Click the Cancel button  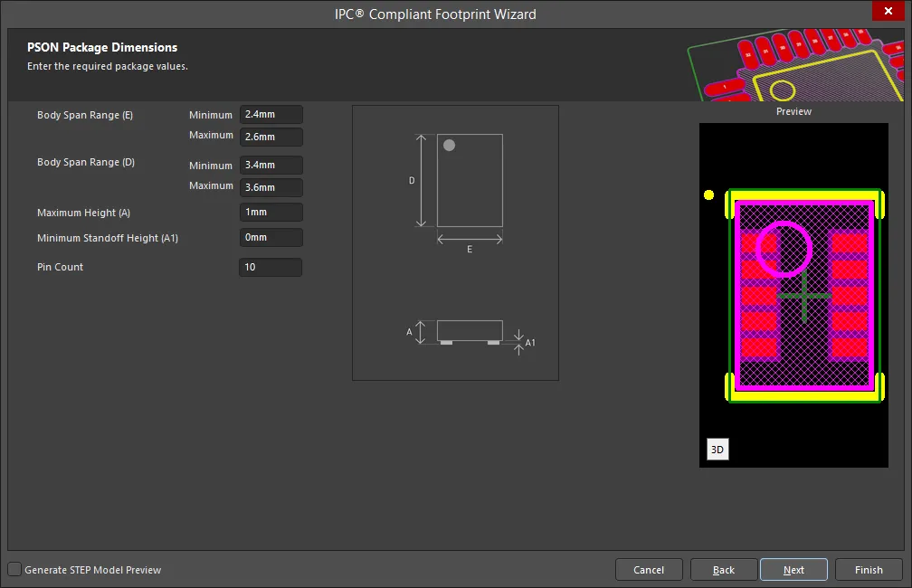point(649,569)
